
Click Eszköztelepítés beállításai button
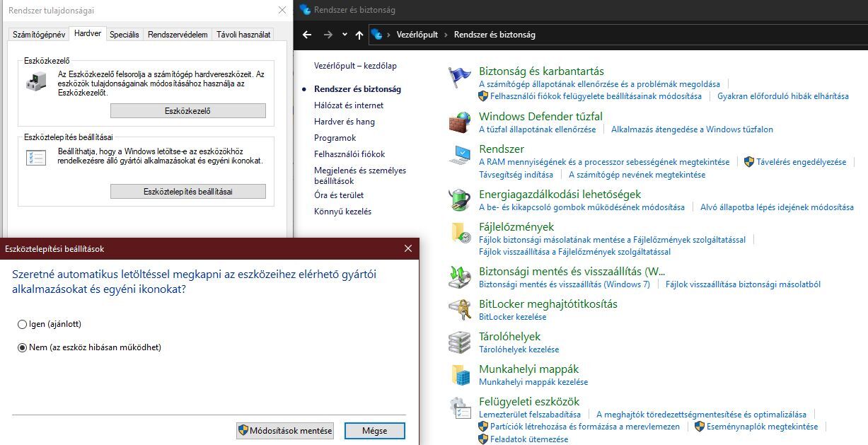[x=188, y=192]
